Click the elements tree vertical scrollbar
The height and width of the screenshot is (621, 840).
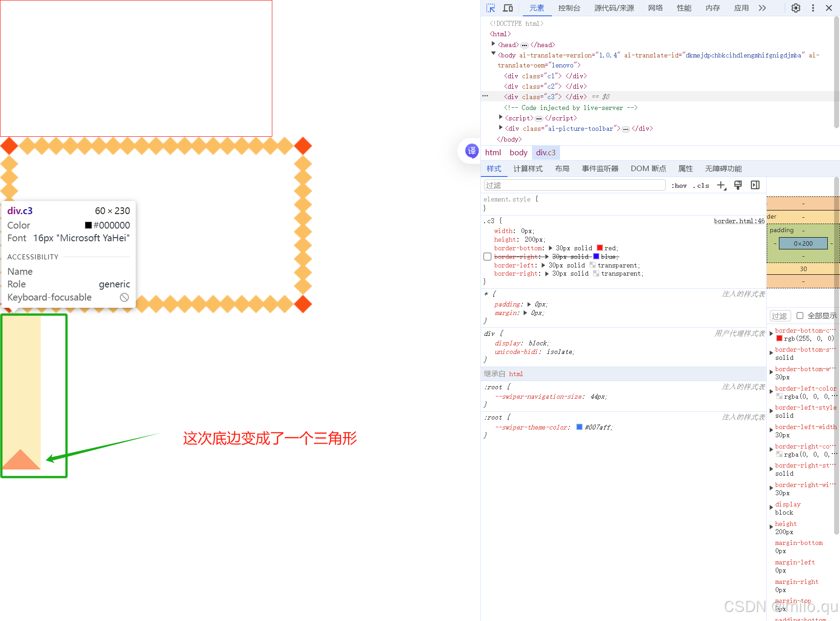point(836,72)
